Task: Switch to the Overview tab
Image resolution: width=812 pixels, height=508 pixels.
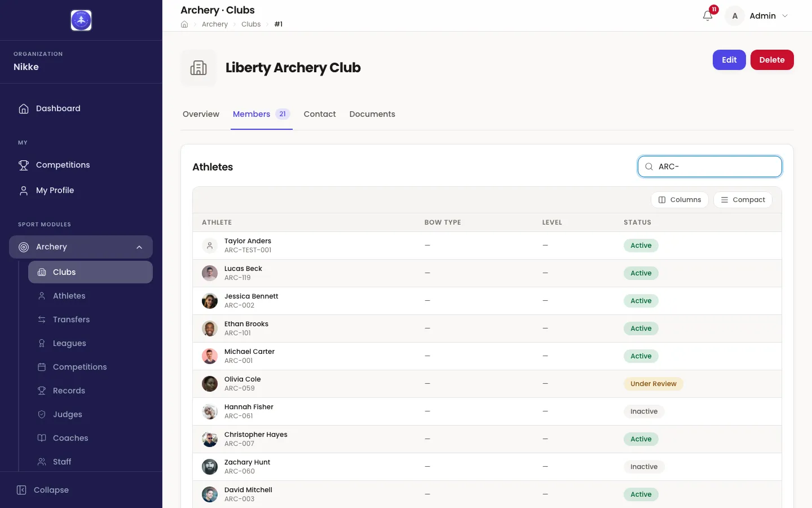Action: point(201,114)
